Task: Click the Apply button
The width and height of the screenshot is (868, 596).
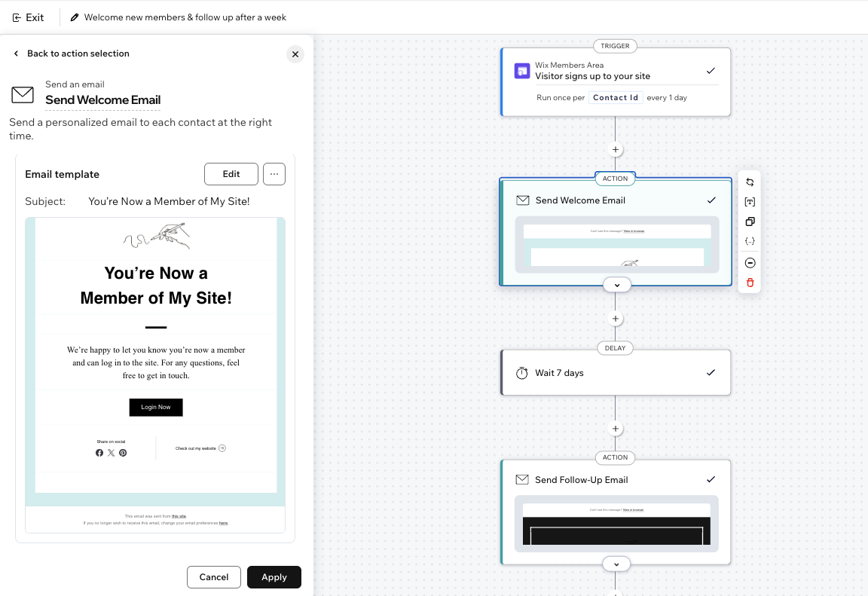Action: tap(274, 577)
